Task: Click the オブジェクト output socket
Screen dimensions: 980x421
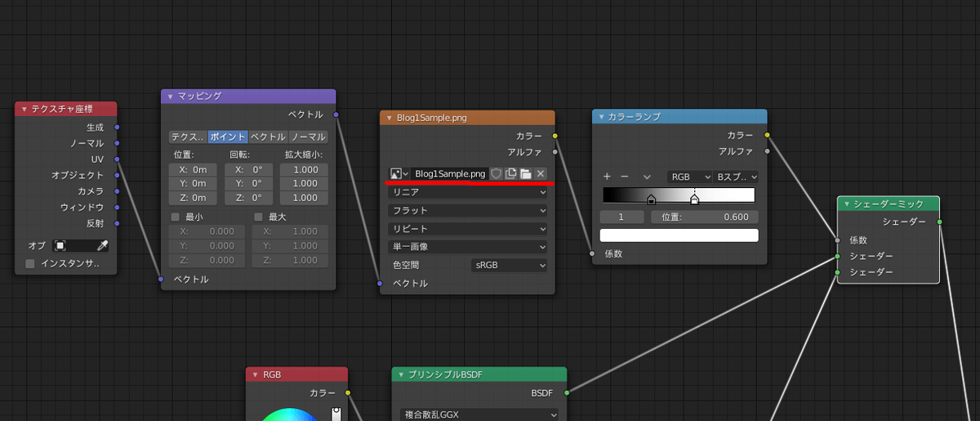Action: (x=118, y=175)
